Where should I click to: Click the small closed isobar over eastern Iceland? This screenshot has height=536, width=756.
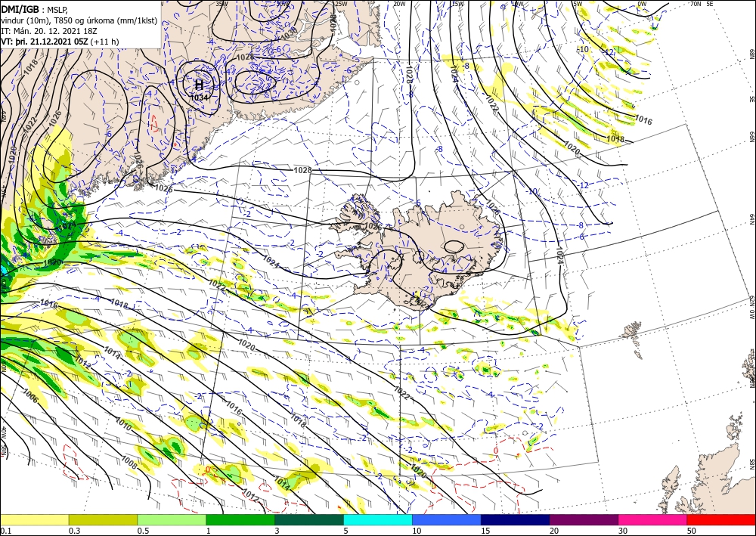(x=454, y=246)
